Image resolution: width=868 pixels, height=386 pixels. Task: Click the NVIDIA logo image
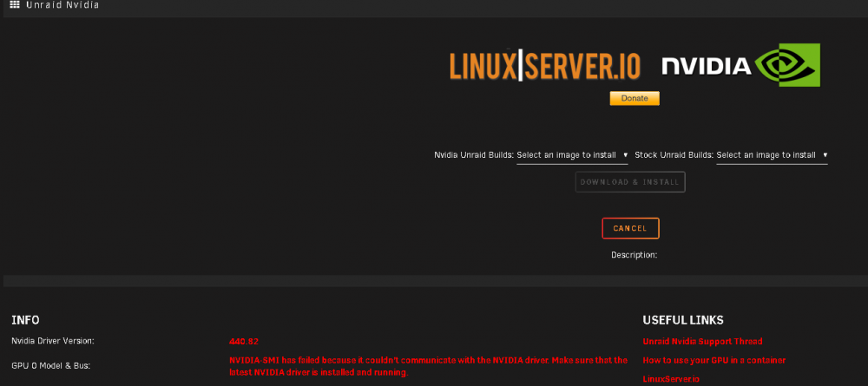[740, 65]
